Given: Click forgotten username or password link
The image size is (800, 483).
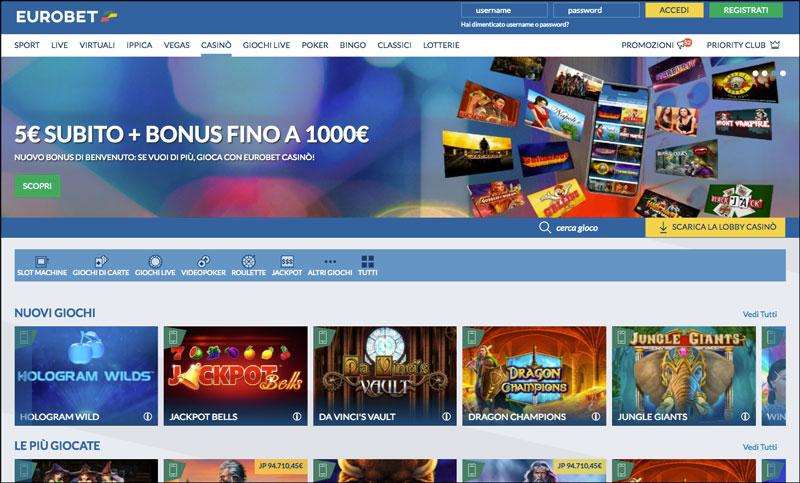Looking at the screenshot, I should pos(515,24).
